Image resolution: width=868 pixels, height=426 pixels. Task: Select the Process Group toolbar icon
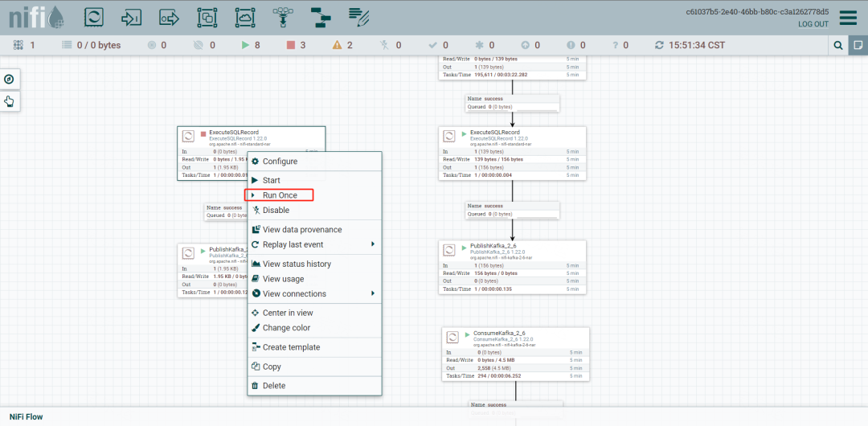(x=207, y=18)
